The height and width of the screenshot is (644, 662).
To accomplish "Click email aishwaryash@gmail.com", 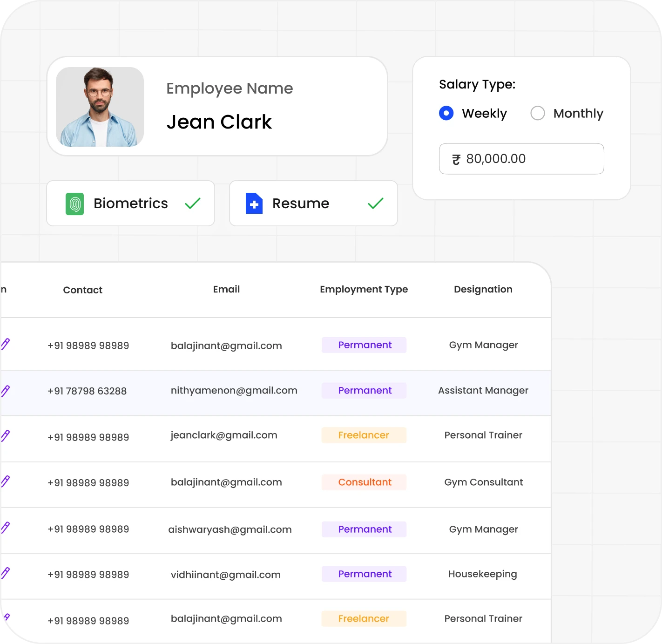I will [x=230, y=529].
